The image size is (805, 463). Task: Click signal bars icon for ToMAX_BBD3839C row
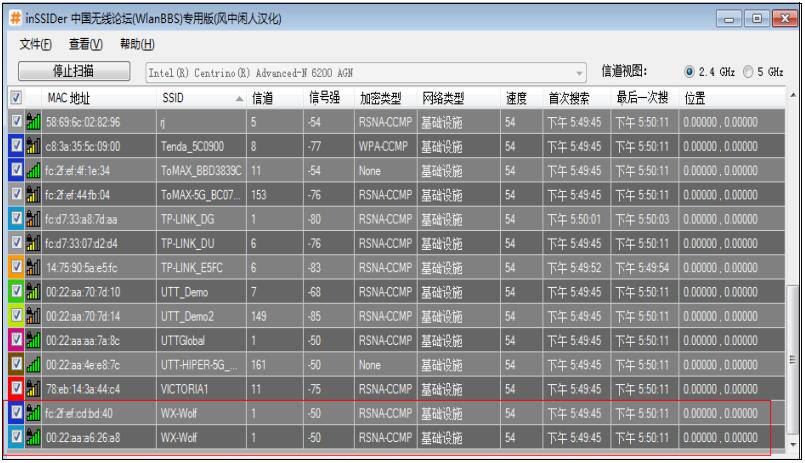coord(33,170)
